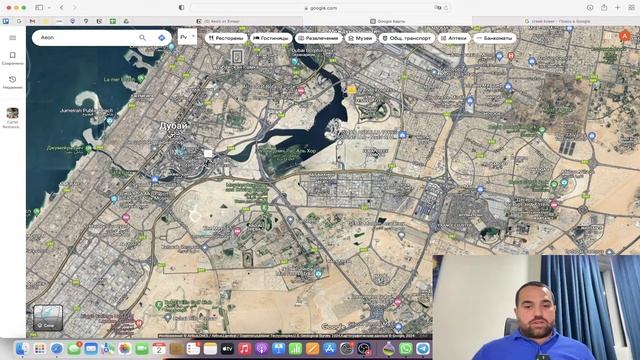The height and width of the screenshot is (360, 640).
Task: Open the Google pinned tab
Action: [x=19, y=21]
